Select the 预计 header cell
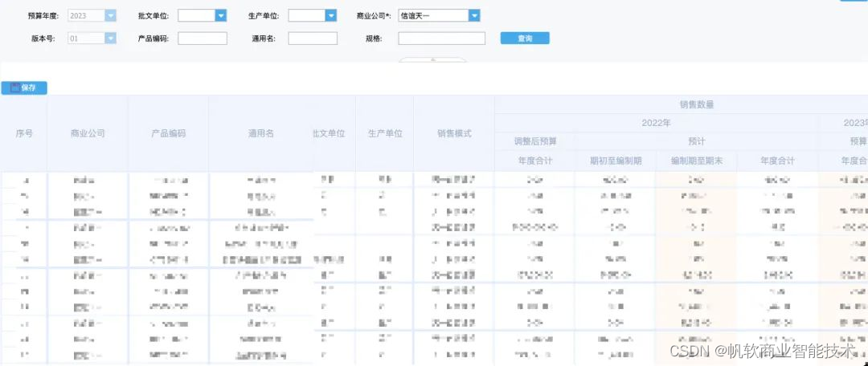868x366 pixels. (x=696, y=141)
